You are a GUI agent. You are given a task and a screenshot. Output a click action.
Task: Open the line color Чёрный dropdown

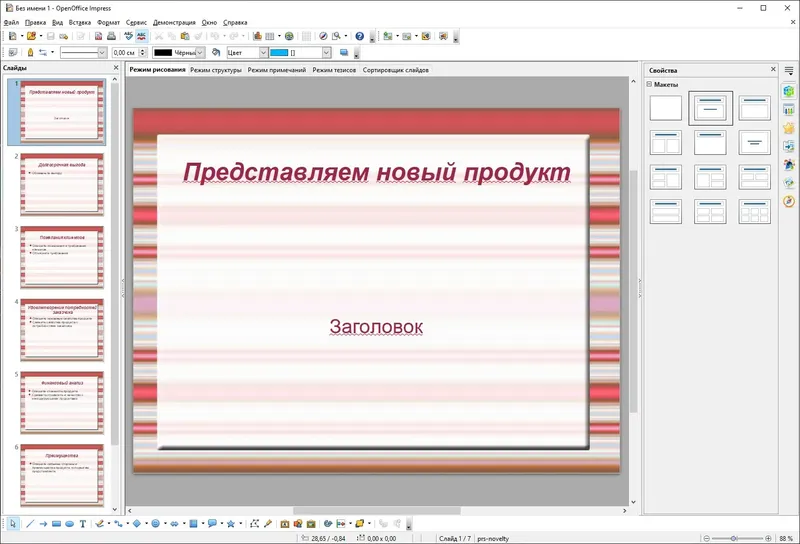[x=201, y=53]
